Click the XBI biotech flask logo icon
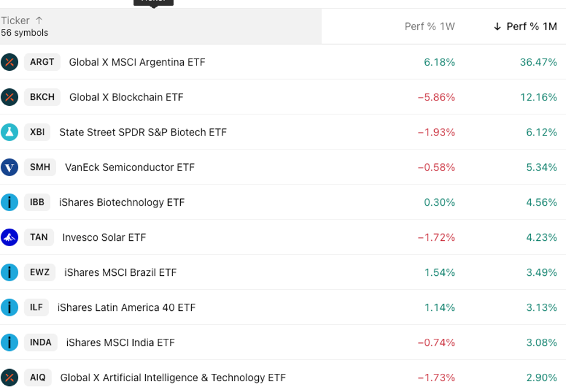 tap(10, 132)
